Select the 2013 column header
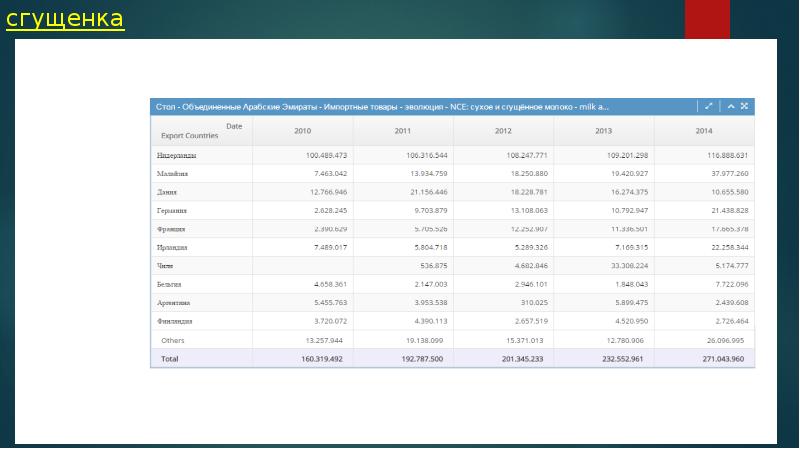The image size is (800, 449). (x=604, y=131)
